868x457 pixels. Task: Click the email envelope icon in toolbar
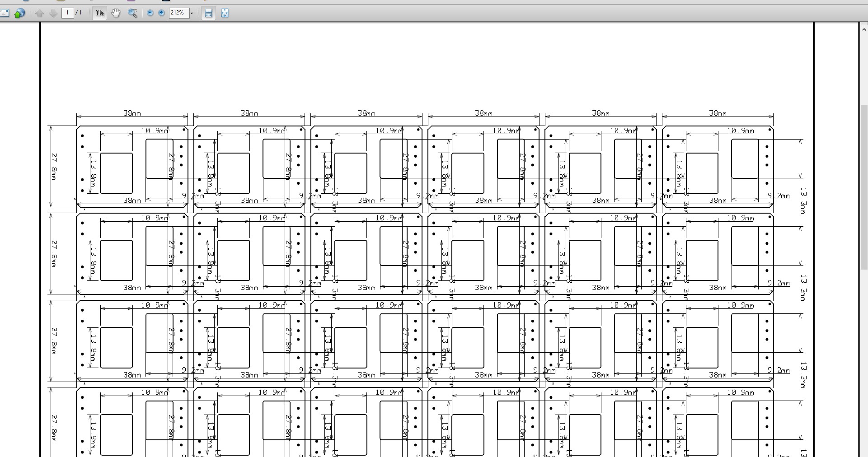point(4,13)
